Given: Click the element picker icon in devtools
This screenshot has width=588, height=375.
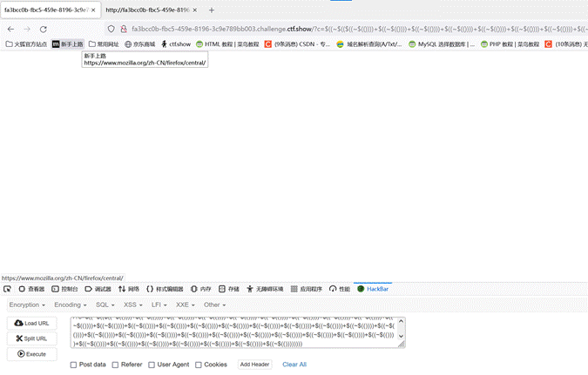Looking at the screenshot, I should point(7,289).
